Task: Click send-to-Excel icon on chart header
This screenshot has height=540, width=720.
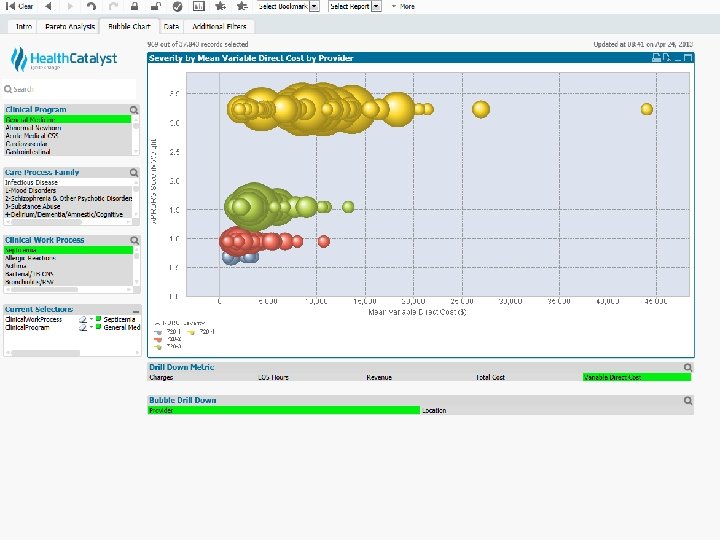Action: 667,58
